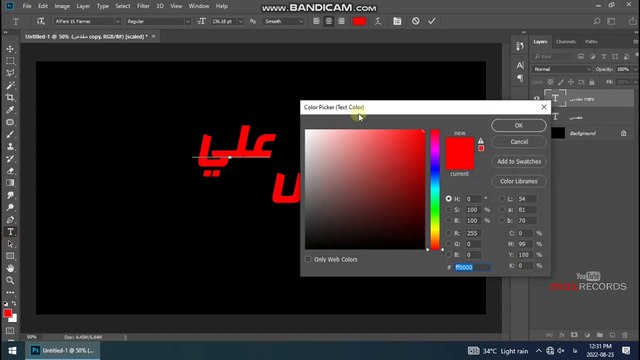This screenshot has height=360, width=640.
Task: Open Color Libraries button
Action: click(519, 181)
